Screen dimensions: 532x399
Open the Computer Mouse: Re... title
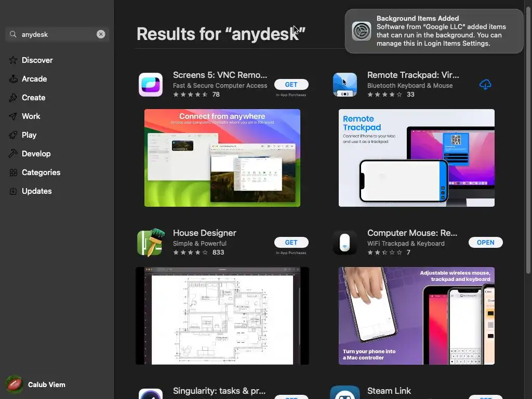412,233
